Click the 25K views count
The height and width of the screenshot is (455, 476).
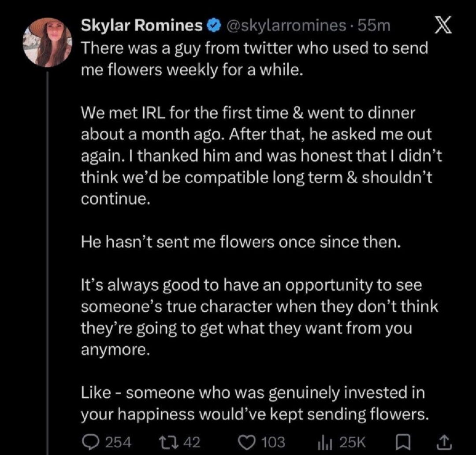353,442
